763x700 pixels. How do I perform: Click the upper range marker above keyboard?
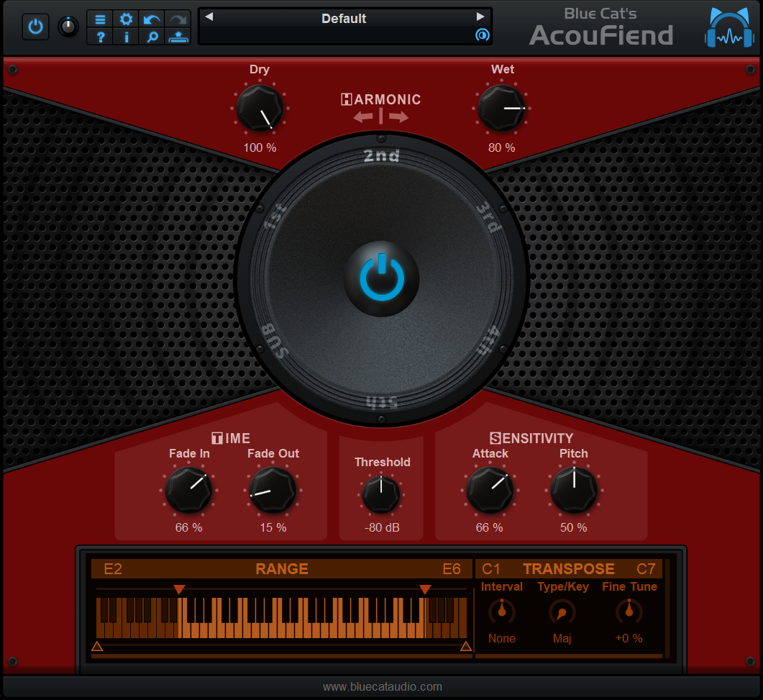[x=425, y=589]
